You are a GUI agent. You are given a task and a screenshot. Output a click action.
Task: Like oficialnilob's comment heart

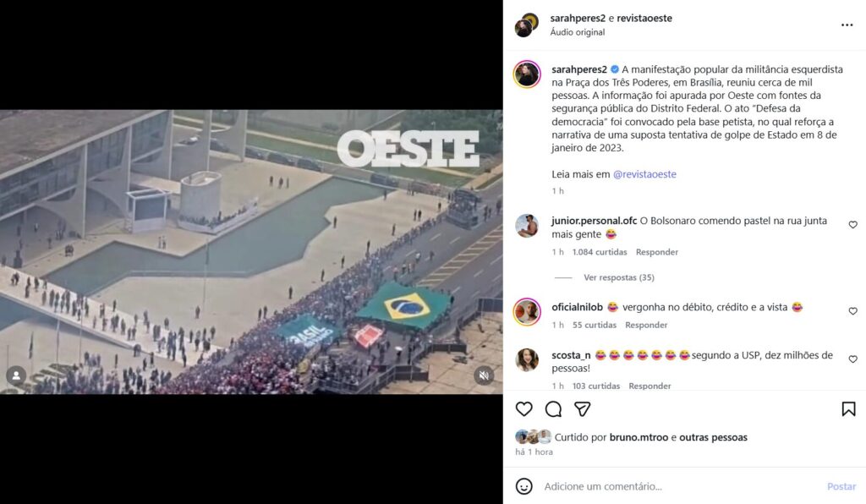(x=852, y=311)
